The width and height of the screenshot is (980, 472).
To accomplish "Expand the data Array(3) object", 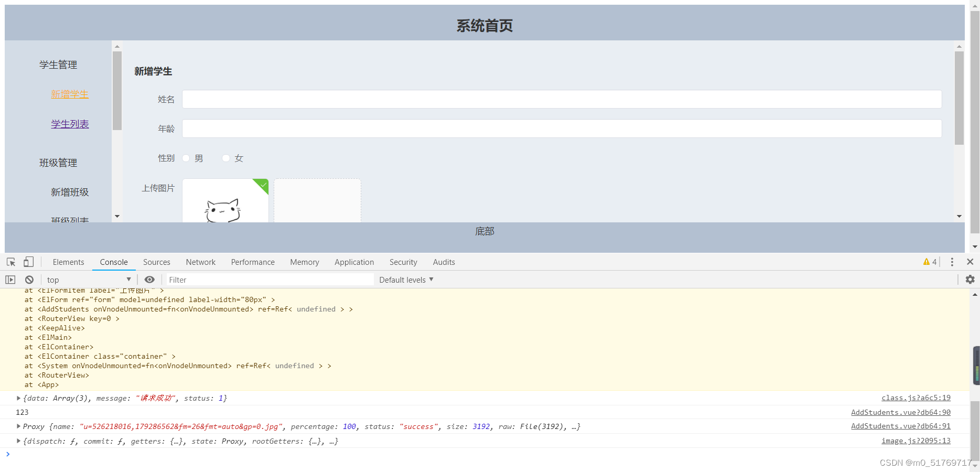I will point(19,398).
